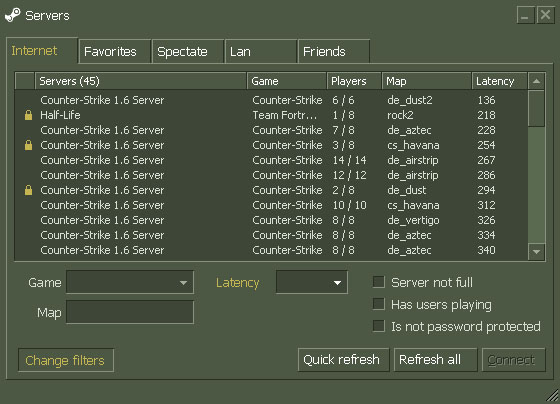560x404 pixels.
Task: Select the server with 14 / 14 players
Action: [x=271, y=160]
